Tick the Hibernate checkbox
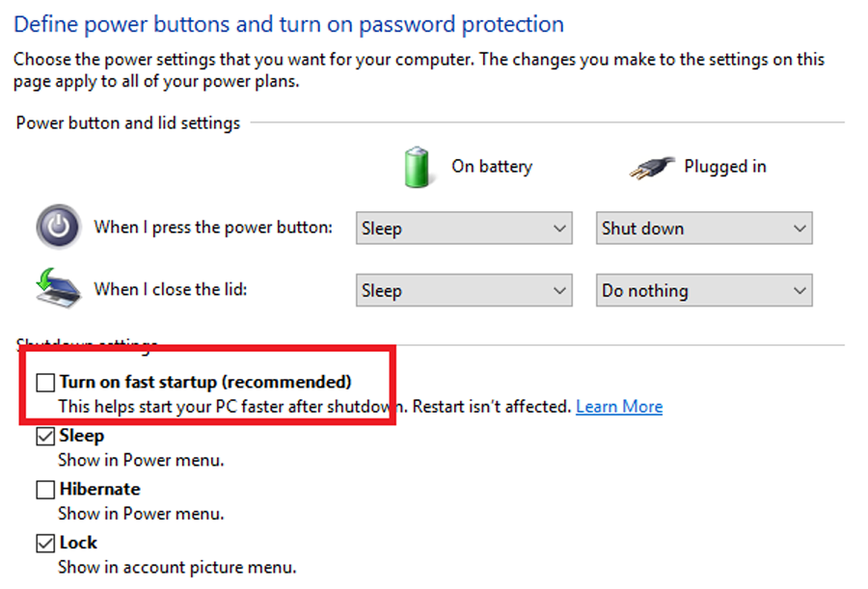 point(45,490)
